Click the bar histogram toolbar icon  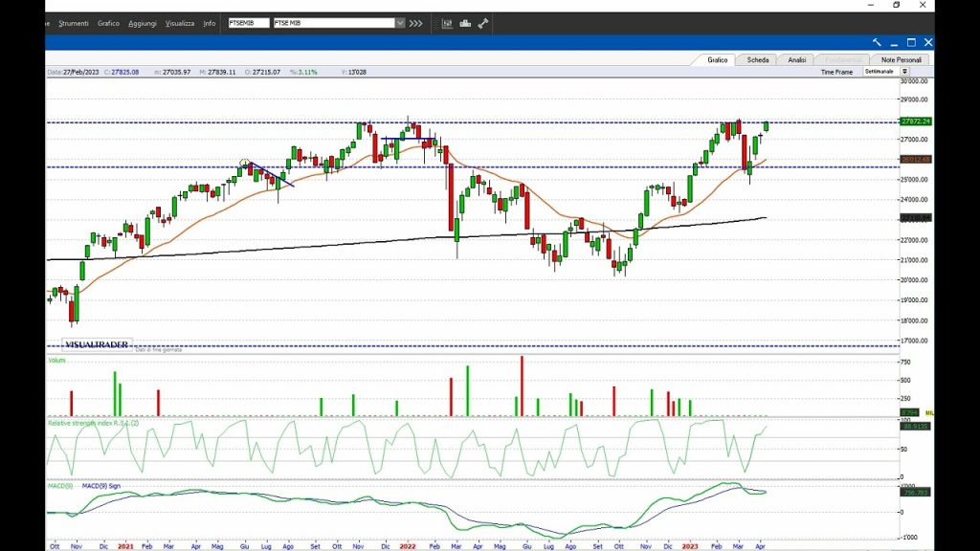click(465, 23)
